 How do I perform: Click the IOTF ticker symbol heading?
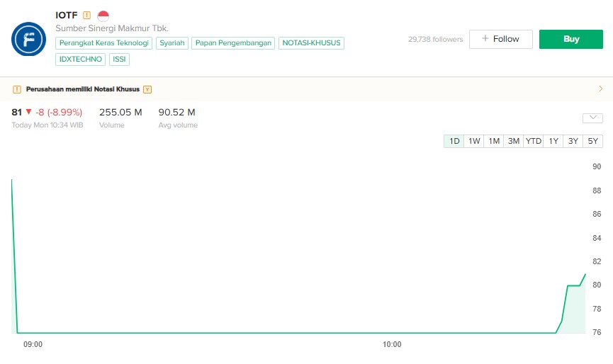[x=67, y=16]
